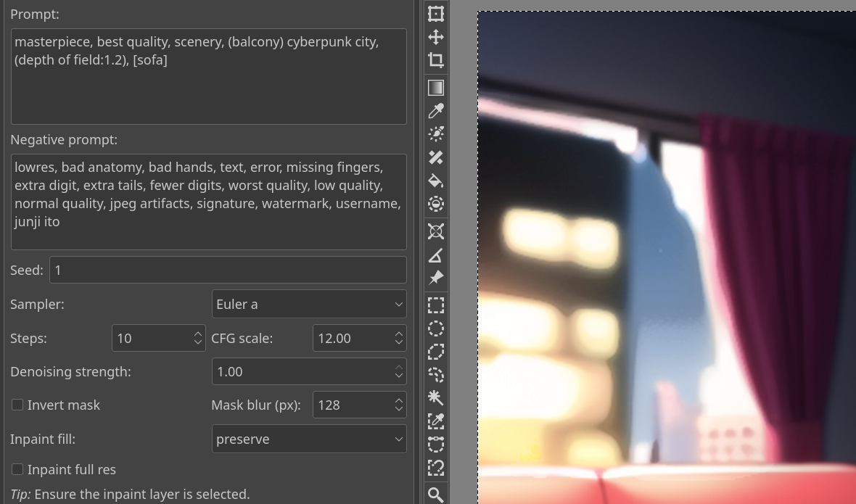
Task: Enable the Invert mask checkbox
Action: pyautogui.click(x=17, y=405)
